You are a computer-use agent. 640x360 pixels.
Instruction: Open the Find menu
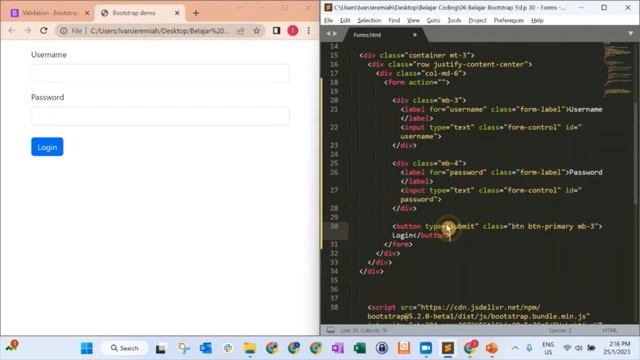(x=394, y=20)
